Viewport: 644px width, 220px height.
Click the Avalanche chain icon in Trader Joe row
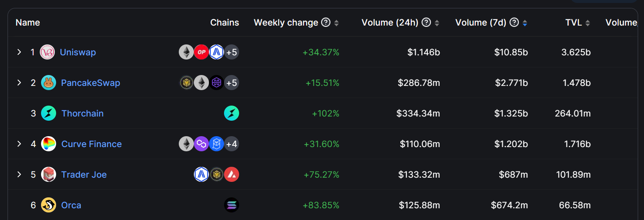tap(232, 175)
